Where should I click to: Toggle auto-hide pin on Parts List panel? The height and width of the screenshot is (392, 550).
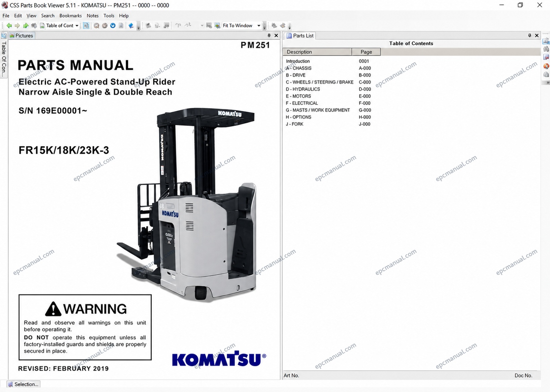click(x=530, y=36)
